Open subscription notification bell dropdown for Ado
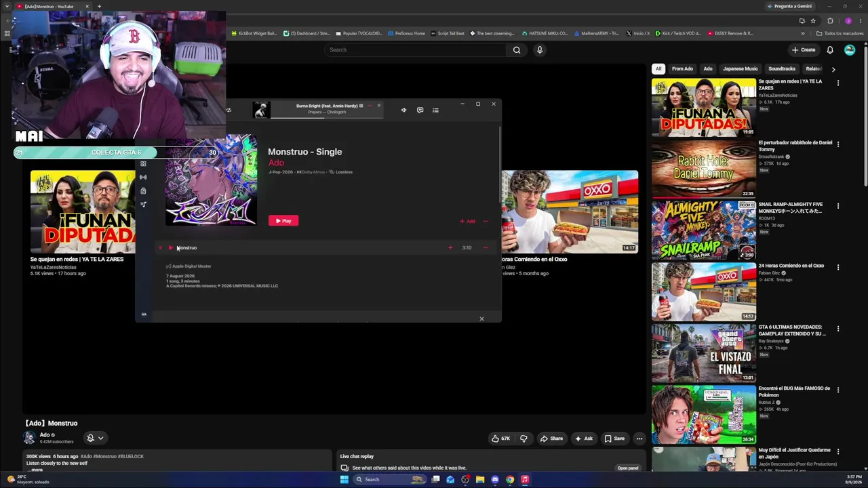 (x=95, y=438)
